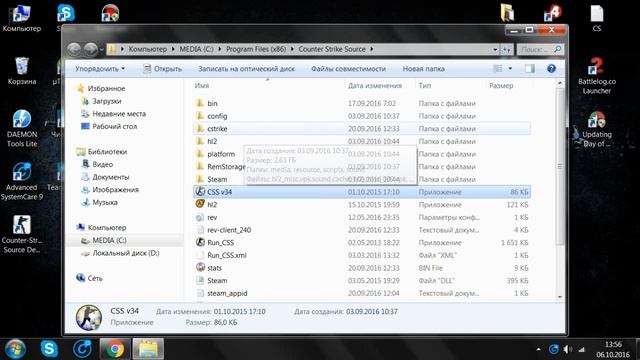Click the Steam DLL file icon

click(x=200, y=280)
